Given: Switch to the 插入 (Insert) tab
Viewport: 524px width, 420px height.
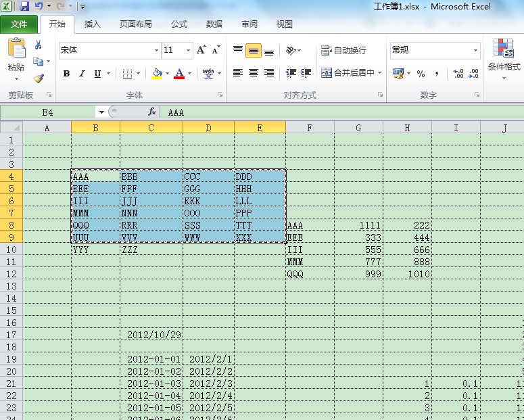Looking at the screenshot, I should tap(92, 24).
